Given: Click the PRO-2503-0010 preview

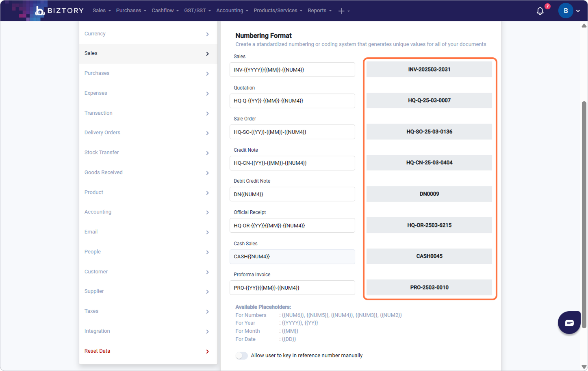Looking at the screenshot, I should (429, 288).
